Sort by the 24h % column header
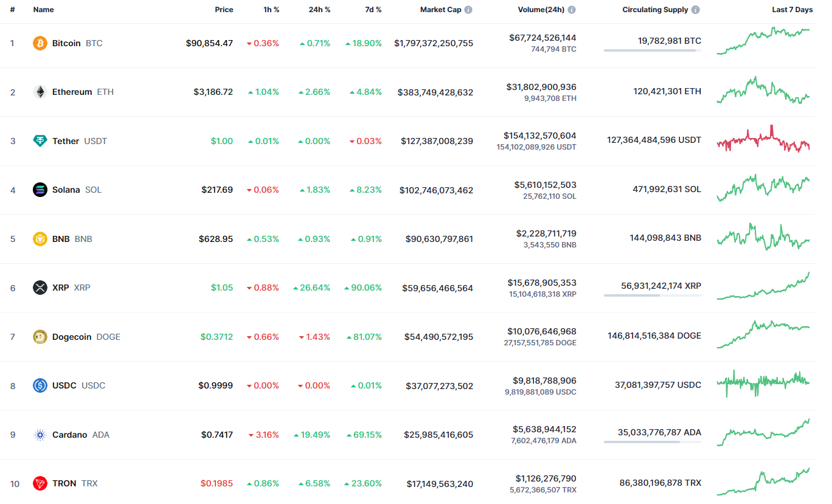 tap(319, 10)
